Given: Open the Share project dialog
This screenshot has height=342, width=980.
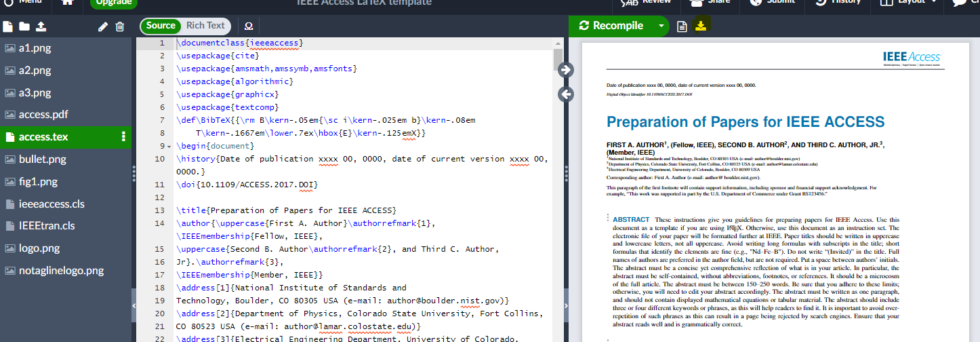Looking at the screenshot, I should (x=709, y=2).
